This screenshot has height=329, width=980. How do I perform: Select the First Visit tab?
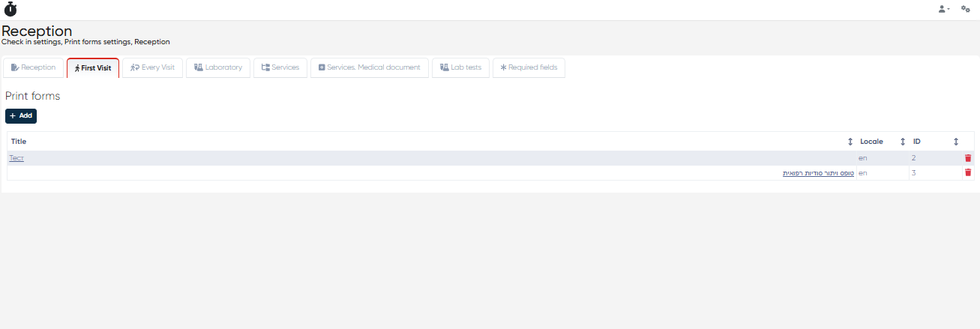point(93,67)
